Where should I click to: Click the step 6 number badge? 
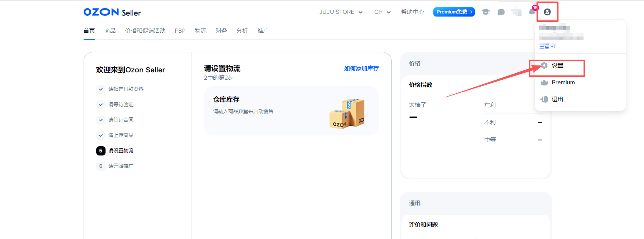(101, 166)
